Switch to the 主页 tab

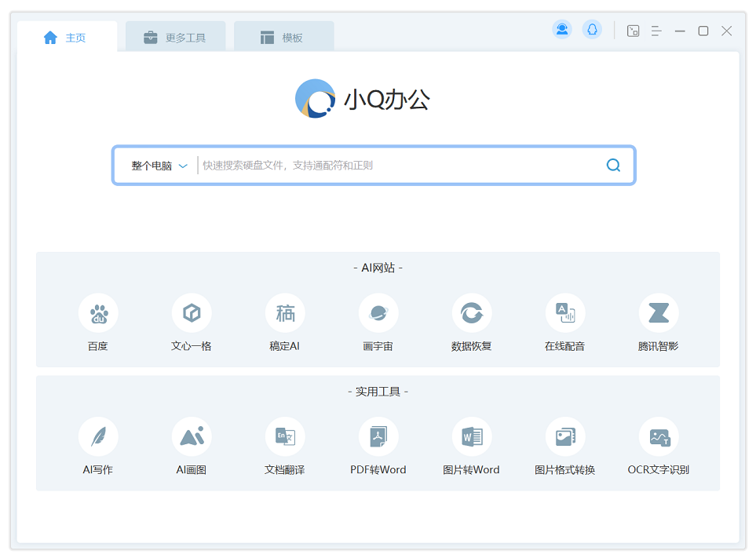pos(67,37)
